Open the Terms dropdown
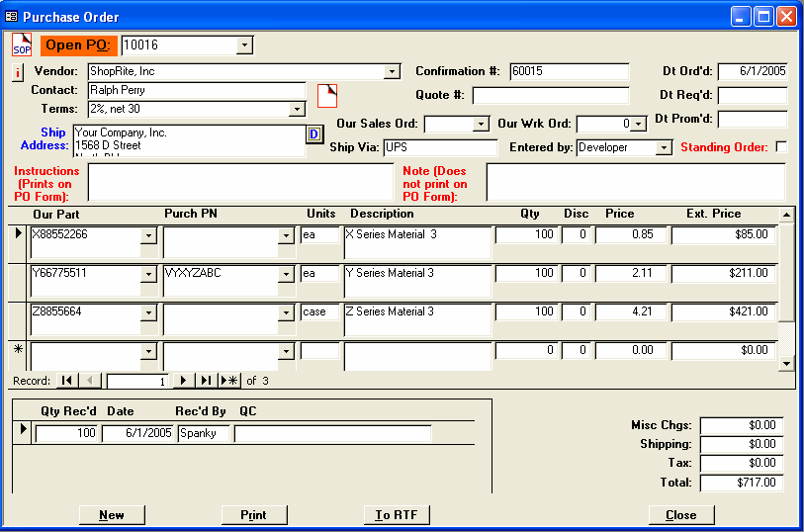Screen dimensions: 804x532 pyautogui.click(x=297, y=110)
